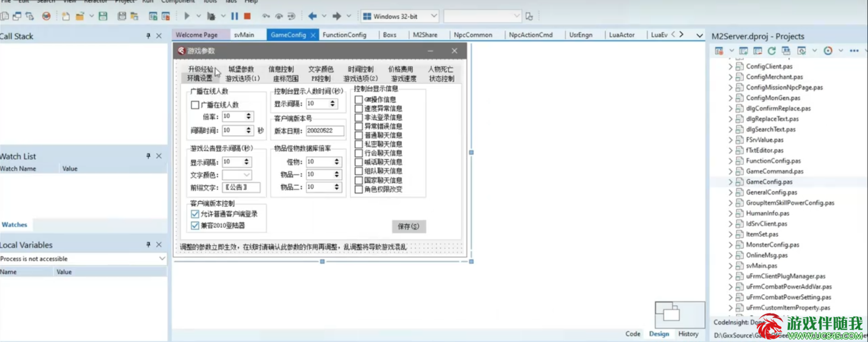Image resolution: width=868 pixels, height=342 pixels.
Task: Expand the ConfigClient.pas tree node
Action: pos(730,66)
